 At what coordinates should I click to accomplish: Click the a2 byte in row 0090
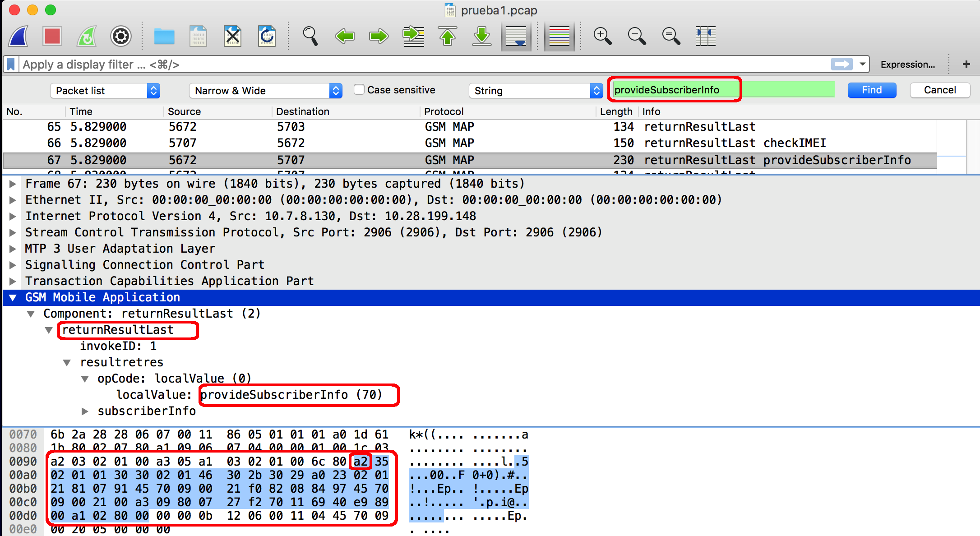(361, 462)
